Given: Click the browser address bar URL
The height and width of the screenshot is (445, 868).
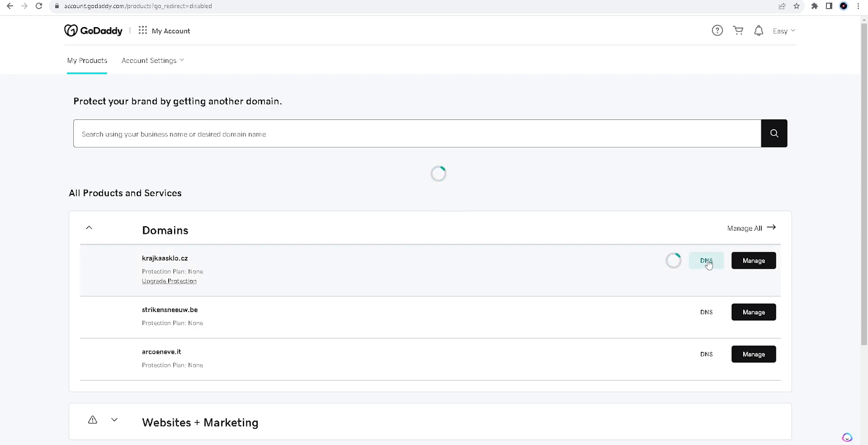Looking at the screenshot, I should click(138, 6).
